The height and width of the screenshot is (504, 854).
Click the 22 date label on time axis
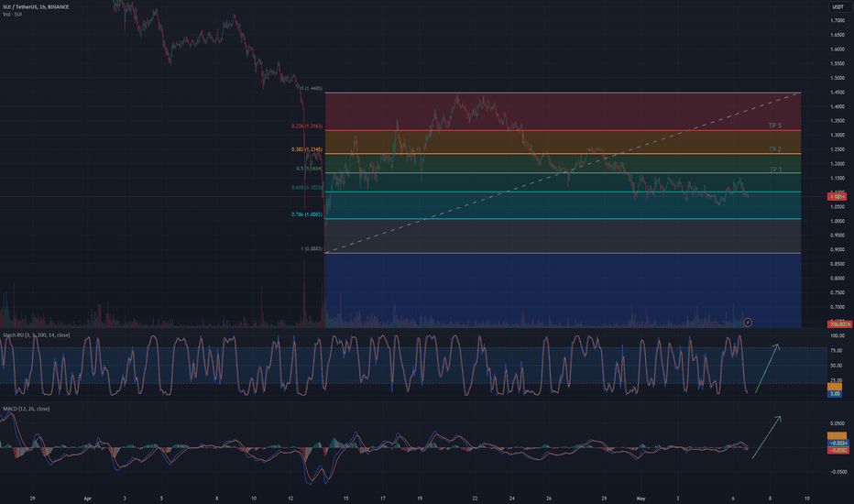point(475,498)
